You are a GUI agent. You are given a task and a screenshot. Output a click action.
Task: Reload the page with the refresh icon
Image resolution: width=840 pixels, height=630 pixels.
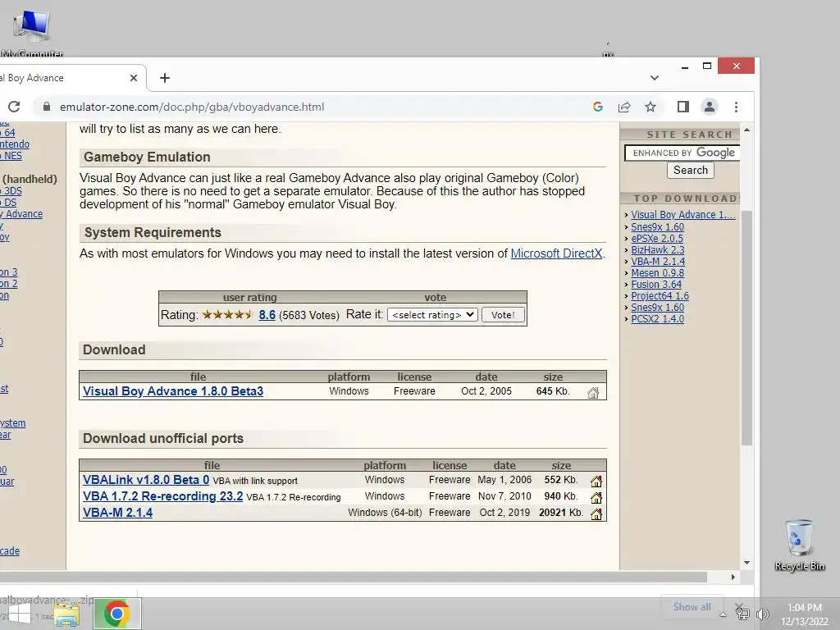point(14,107)
